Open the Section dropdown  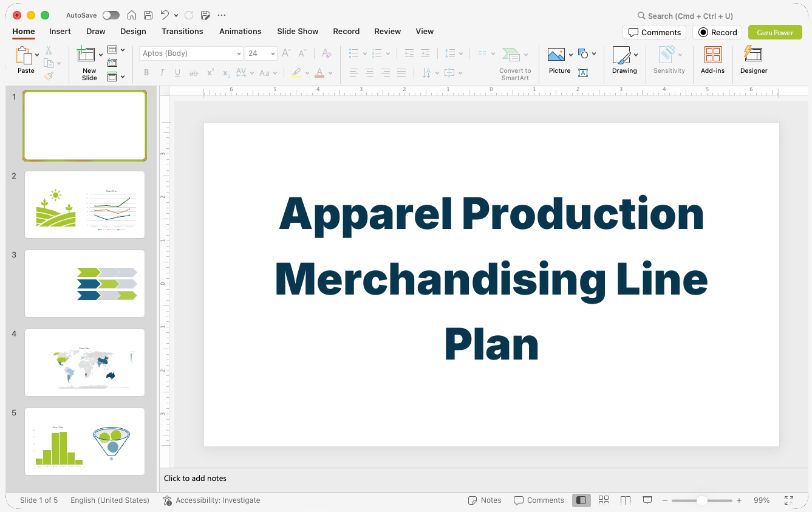coord(116,77)
